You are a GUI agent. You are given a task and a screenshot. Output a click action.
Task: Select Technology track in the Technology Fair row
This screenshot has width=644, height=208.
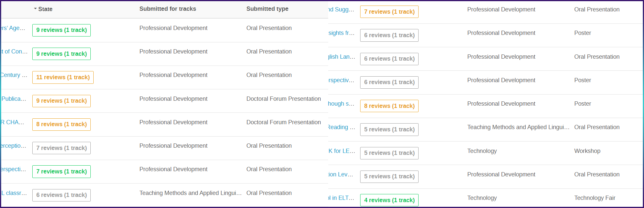[x=482, y=198]
